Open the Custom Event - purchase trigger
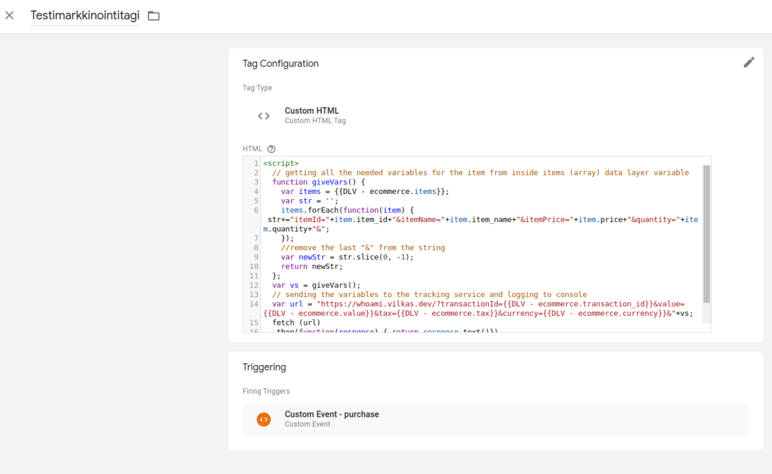The width and height of the screenshot is (772, 474). pos(495,419)
